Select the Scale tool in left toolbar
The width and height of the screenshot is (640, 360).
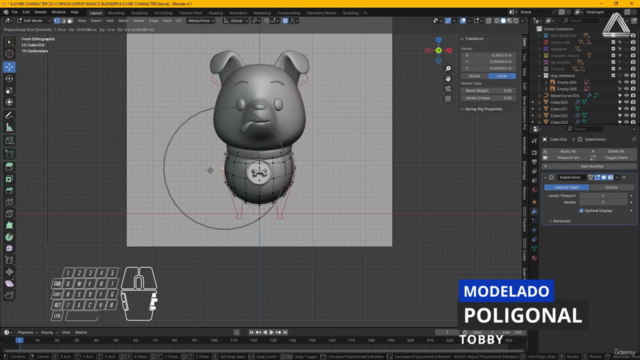pos(9,91)
